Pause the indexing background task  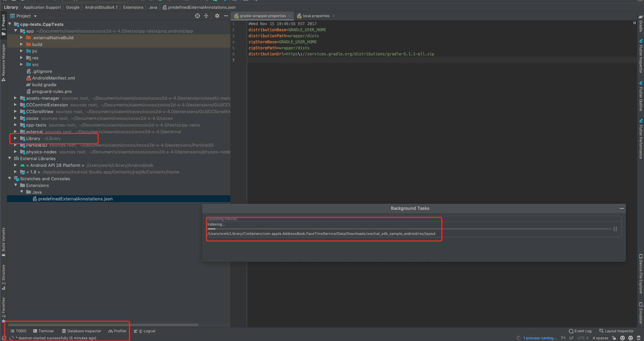coord(615,229)
